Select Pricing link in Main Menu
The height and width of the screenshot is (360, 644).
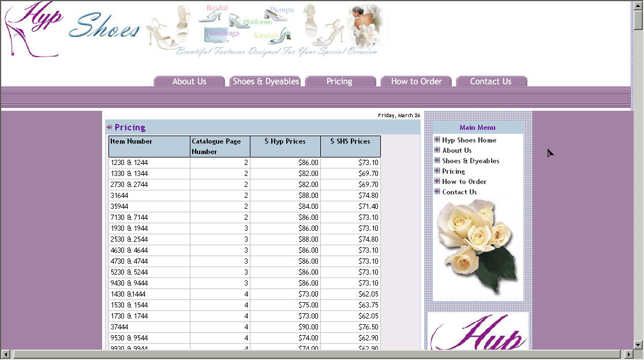[454, 171]
